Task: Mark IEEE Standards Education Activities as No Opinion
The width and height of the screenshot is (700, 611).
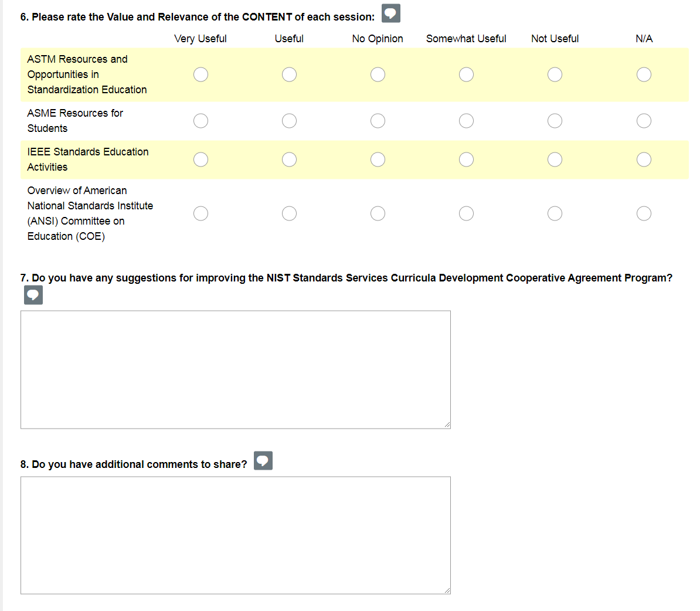Action: [378, 159]
